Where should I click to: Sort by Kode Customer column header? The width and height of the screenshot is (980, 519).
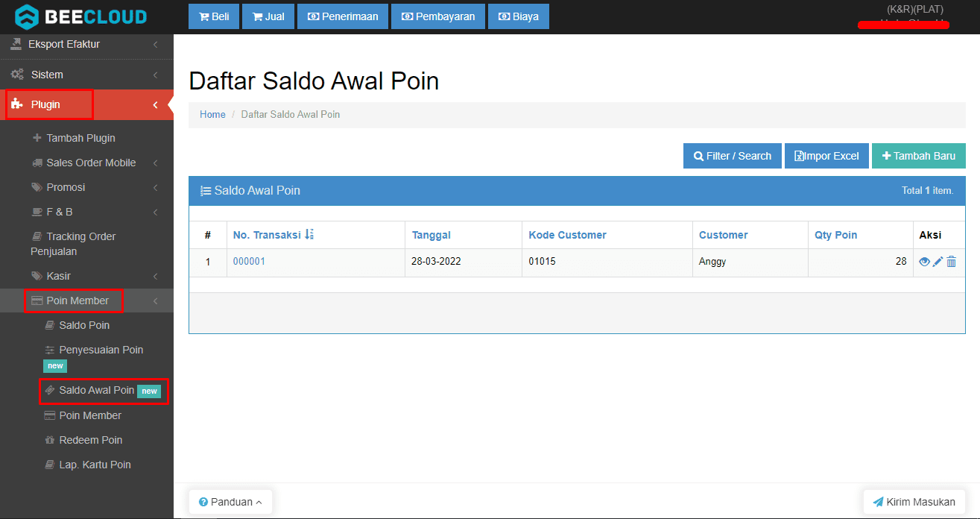click(568, 235)
